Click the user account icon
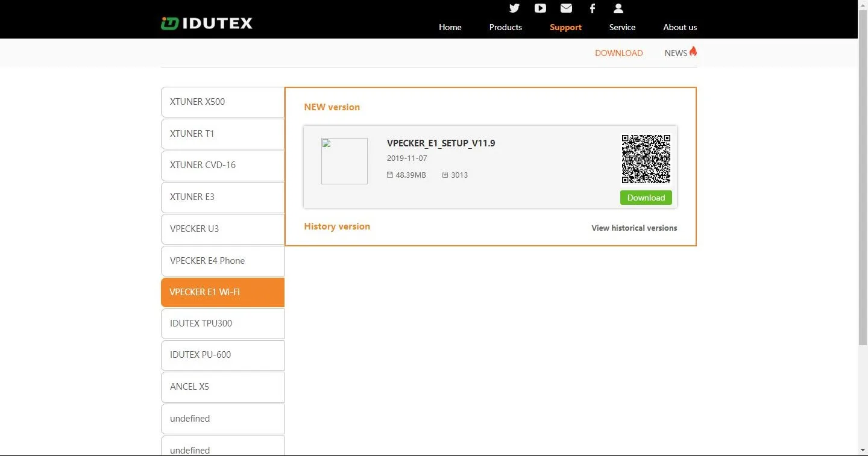The width and height of the screenshot is (868, 456). [x=618, y=8]
